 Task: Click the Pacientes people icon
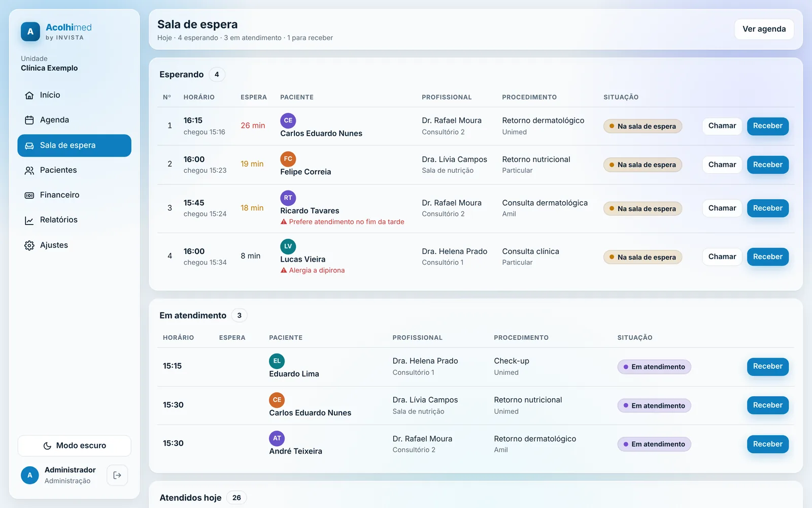[29, 170]
